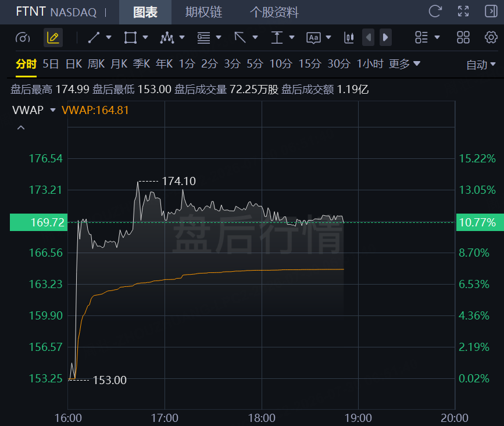504x426 pixels.
Task: Select the 季K timeframe
Action: (142, 64)
